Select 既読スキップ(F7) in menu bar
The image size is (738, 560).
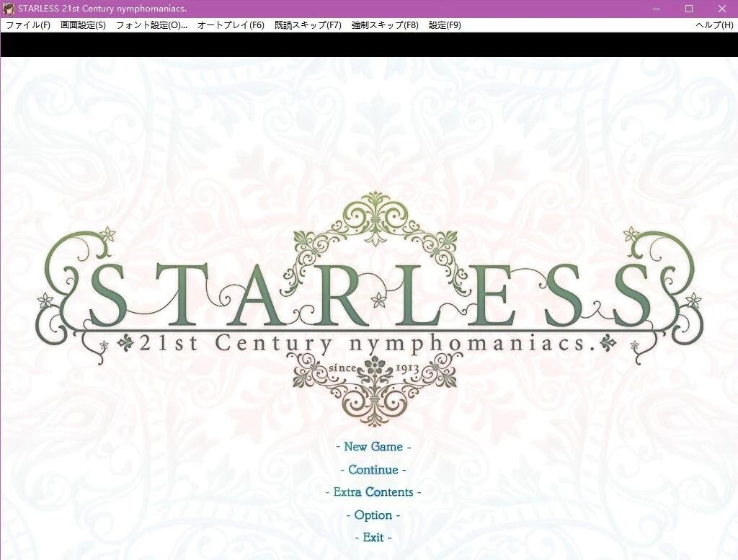[x=308, y=25]
